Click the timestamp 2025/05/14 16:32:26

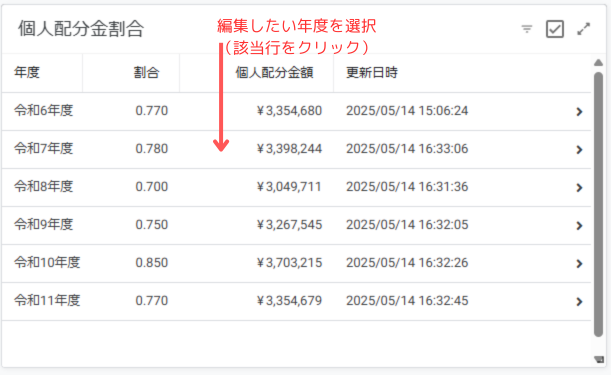[x=407, y=263]
